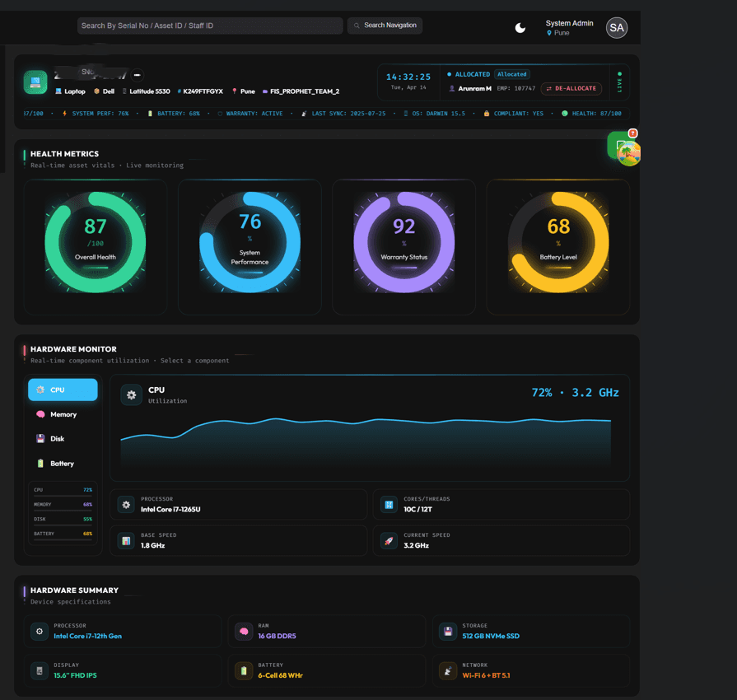Click the 1.8 GHz base speed value
Viewport: 737px width, 700px height.
[x=153, y=545]
